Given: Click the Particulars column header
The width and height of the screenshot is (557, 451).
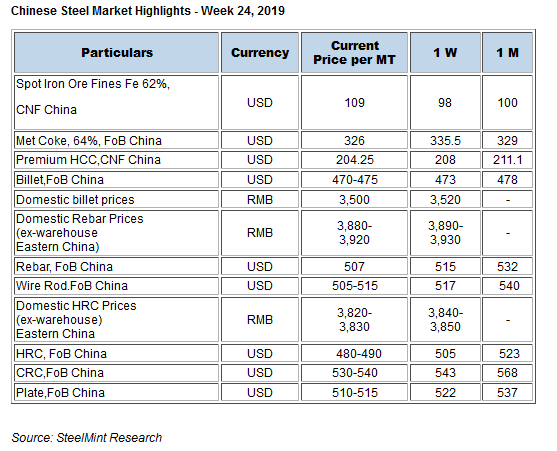Looking at the screenshot, I should pos(117,53).
